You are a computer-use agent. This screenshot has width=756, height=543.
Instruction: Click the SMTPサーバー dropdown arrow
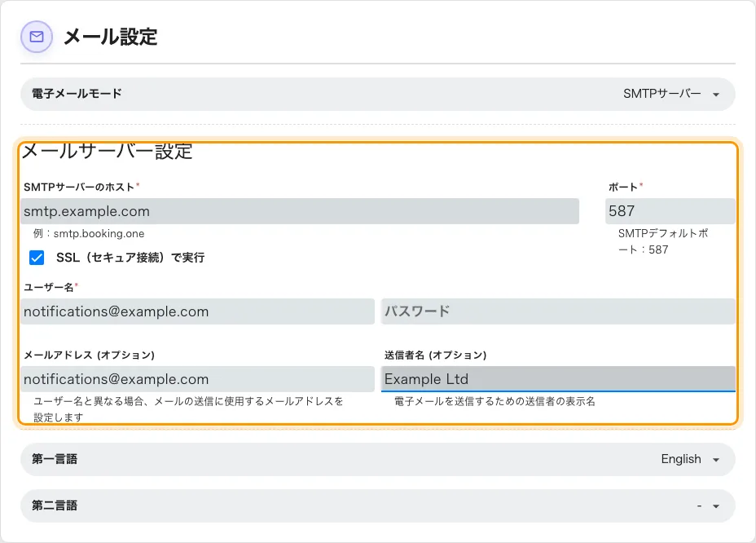tap(716, 95)
